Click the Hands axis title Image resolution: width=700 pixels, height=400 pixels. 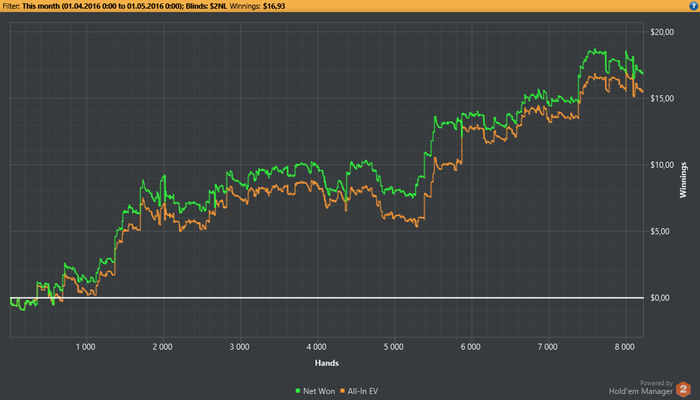click(327, 363)
